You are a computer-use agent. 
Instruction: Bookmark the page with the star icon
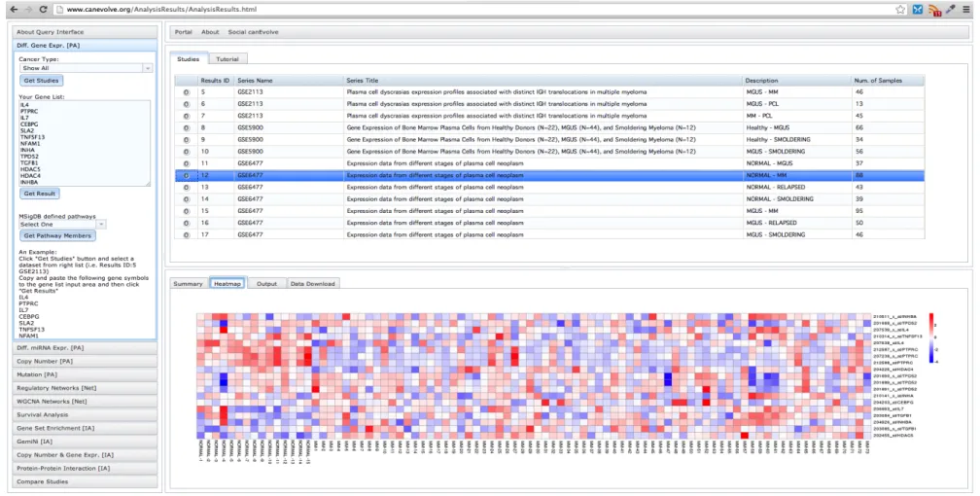tap(900, 10)
